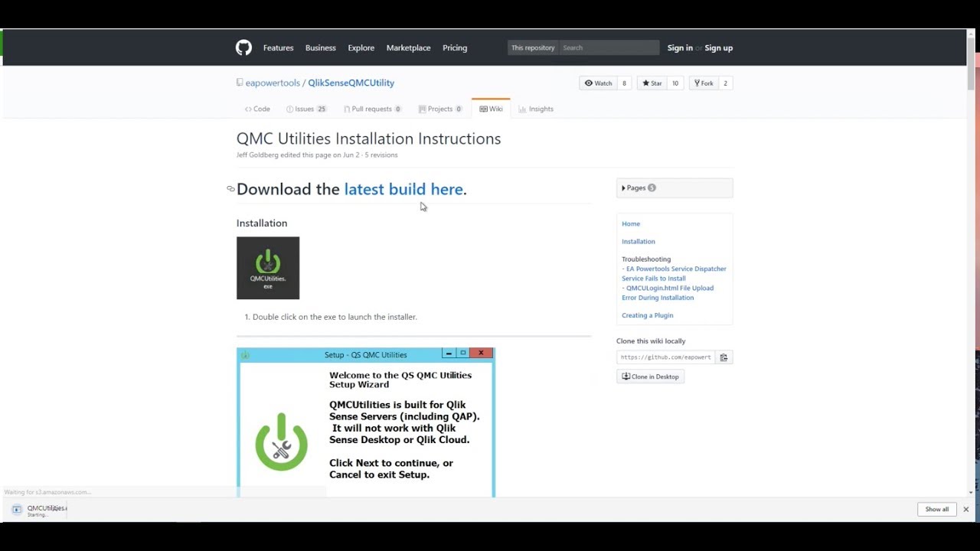This screenshot has height=551, width=980.
Task: Open Features in top navigation
Action: (x=278, y=48)
